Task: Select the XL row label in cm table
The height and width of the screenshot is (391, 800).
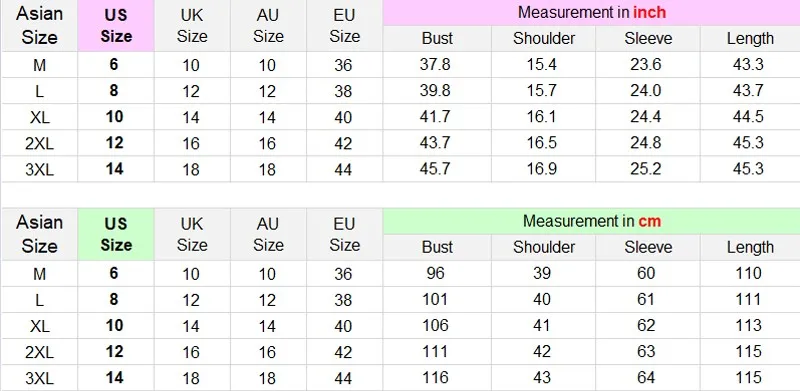Action: (x=39, y=326)
